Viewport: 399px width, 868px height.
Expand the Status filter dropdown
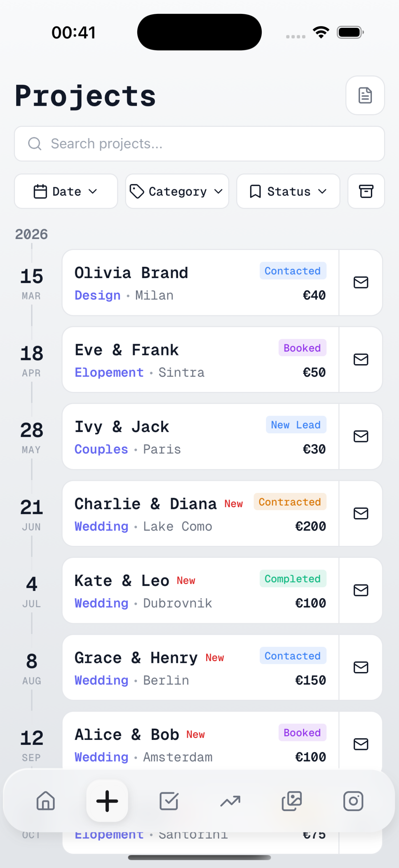[288, 191]
